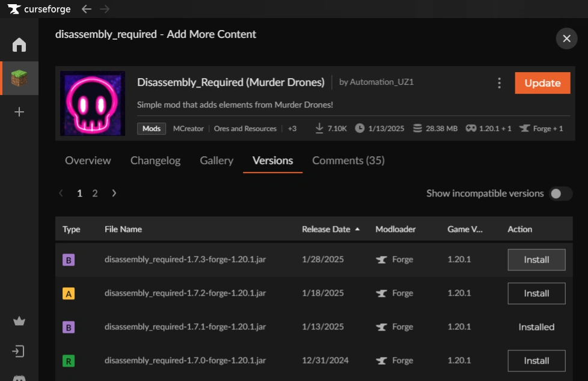
Task: Expand the +3 more categories
Action: point(292,128)
